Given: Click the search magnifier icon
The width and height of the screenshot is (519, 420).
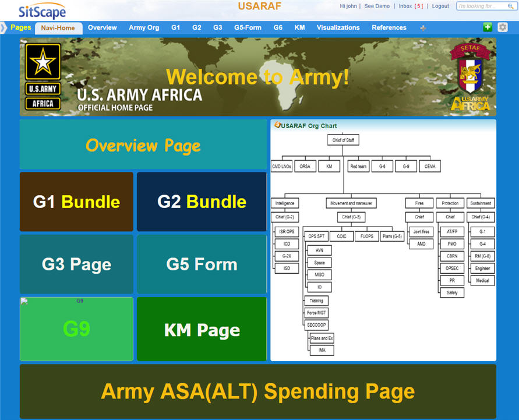Looking at the screenshot, I should (x=510, y=6).
